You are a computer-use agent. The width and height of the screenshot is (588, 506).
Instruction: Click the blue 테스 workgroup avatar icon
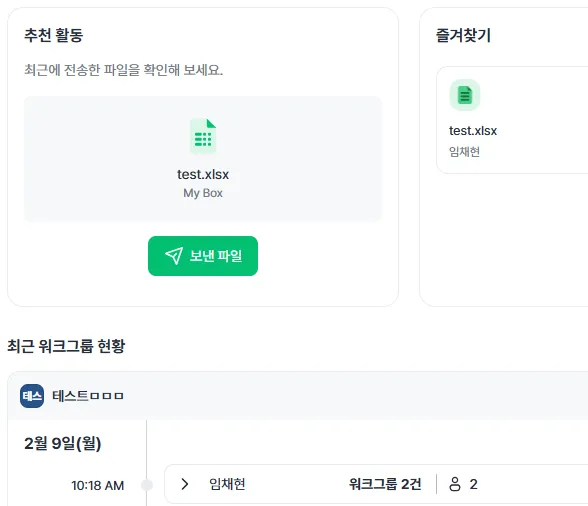point(32,396)
